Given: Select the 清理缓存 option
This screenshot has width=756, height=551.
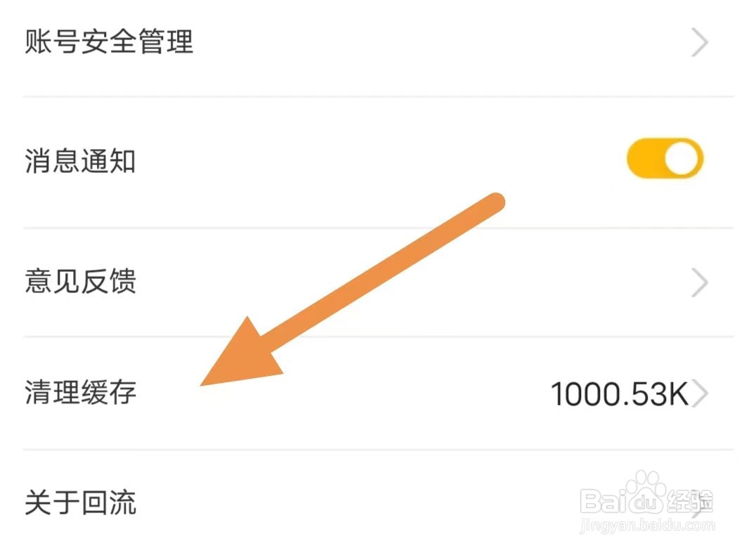Looking at the screenshot, I should click(80, 392).
